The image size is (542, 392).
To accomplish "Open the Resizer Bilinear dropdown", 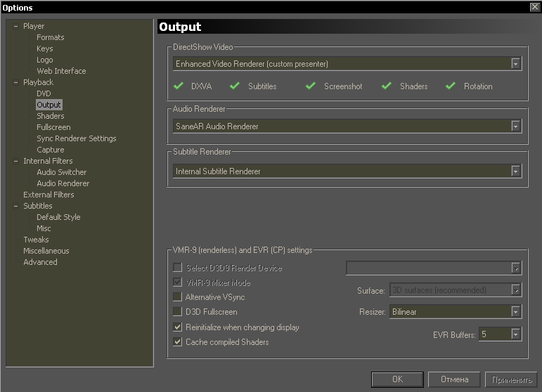I will [516, 312].
